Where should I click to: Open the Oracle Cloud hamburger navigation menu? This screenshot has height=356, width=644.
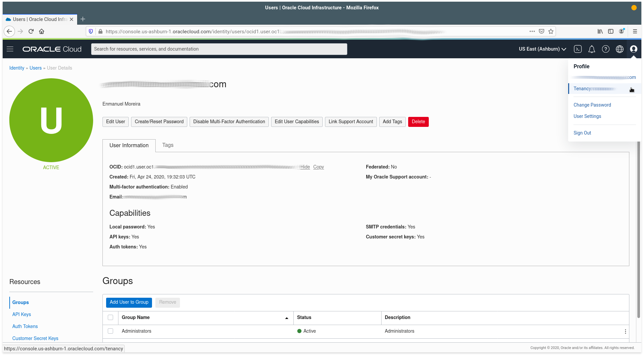(10, 49)
